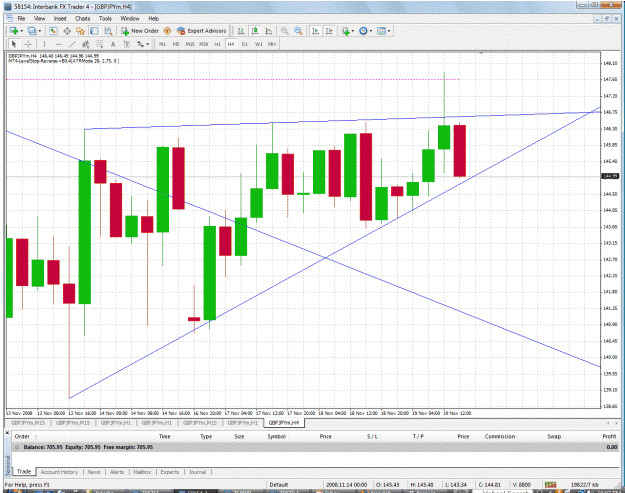Select the Horizontal Line drawing tool
This screenshot has height=493, width=625.
(58, 44)
